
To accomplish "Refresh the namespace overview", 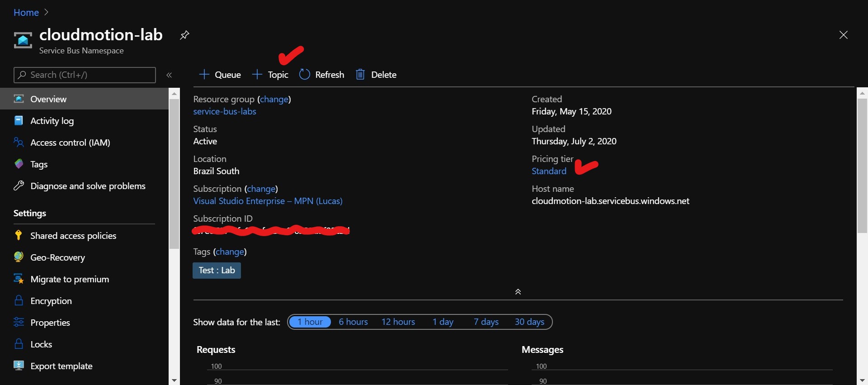I will point(322,75).
